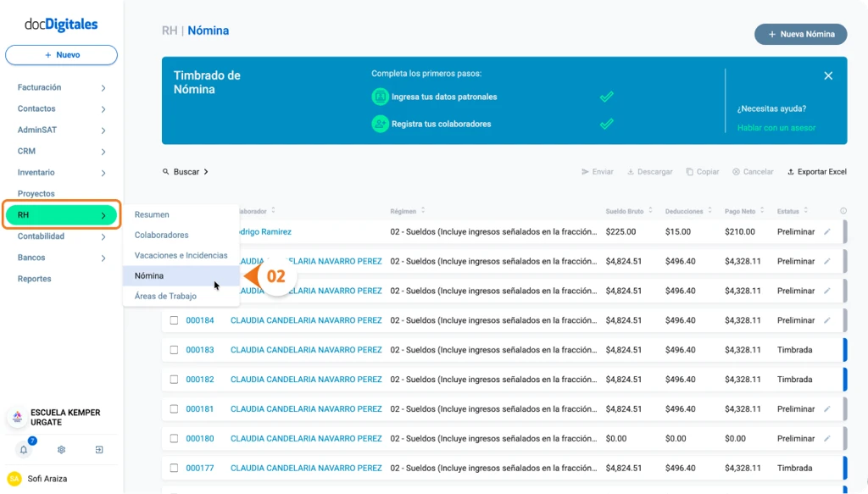This screenshot has width=868, height=494.
Task: Click the Enviar toolbar action
Action: (x=598, y=171)
